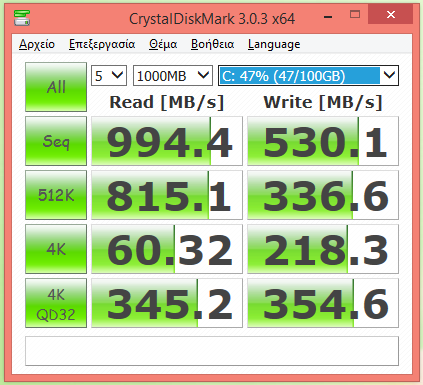Viewport: 423px width, 385px height.
Task: Expand the test count dropdown showing 5
Action: point(109,76)
